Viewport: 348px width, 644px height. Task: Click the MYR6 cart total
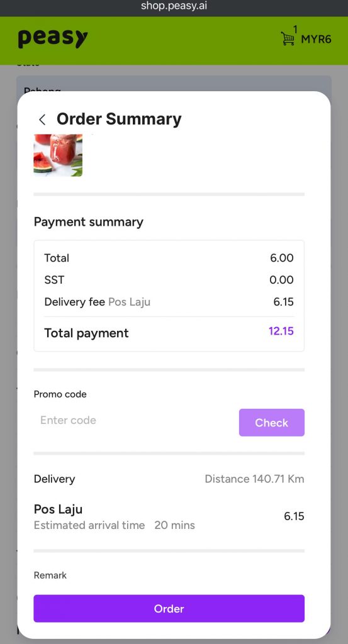317,40
